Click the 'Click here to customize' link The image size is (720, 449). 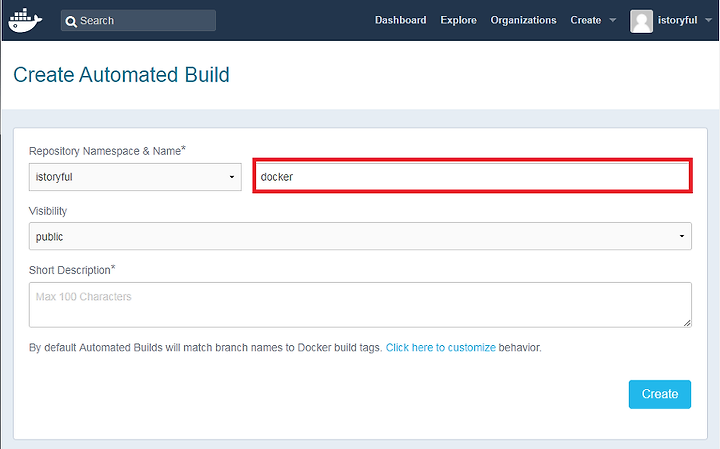point(440,348)
